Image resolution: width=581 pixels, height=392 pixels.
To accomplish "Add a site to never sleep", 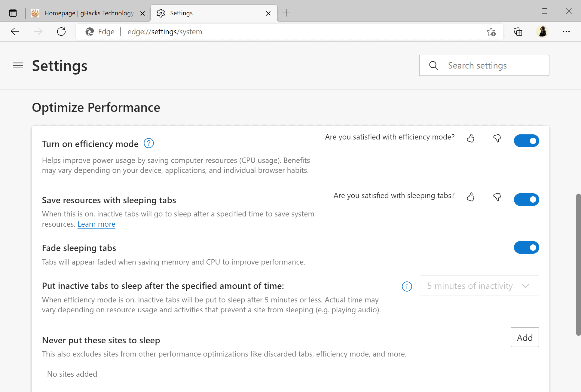I will (x=525, y=337).
